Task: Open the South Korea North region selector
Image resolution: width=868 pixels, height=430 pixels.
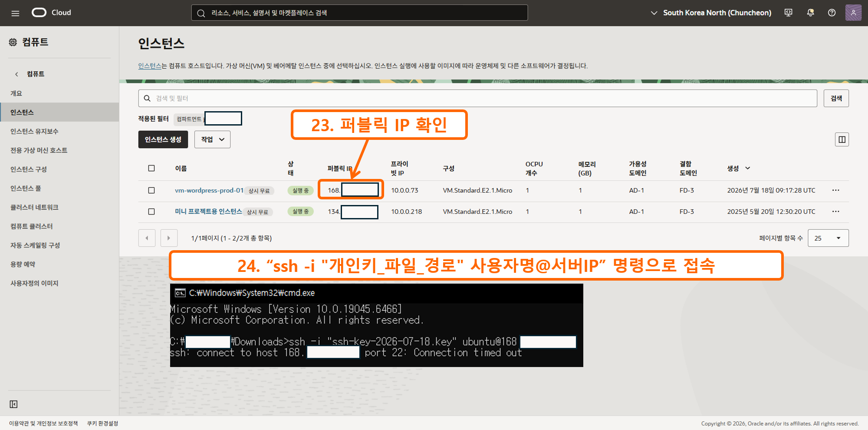Action: (x=711, y=13)
